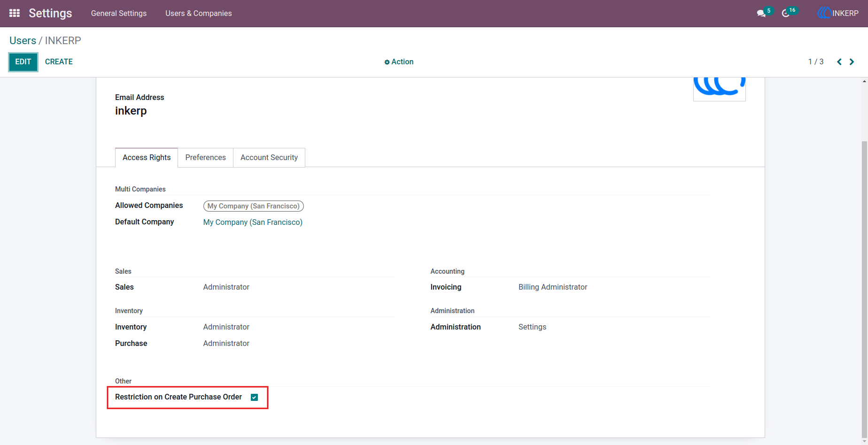The image size is (868, 445).
Task: Click Purchase Administrator value
Action: 226,344
